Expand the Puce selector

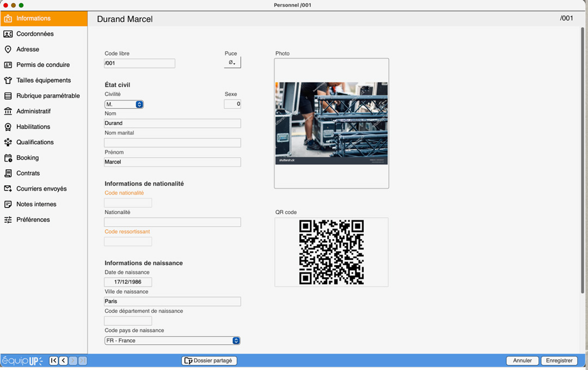click(232, 63)
